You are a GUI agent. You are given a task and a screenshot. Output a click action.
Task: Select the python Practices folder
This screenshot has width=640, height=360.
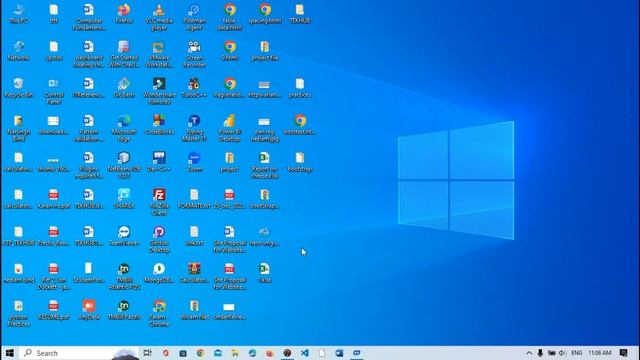click(x=18, y=313)
